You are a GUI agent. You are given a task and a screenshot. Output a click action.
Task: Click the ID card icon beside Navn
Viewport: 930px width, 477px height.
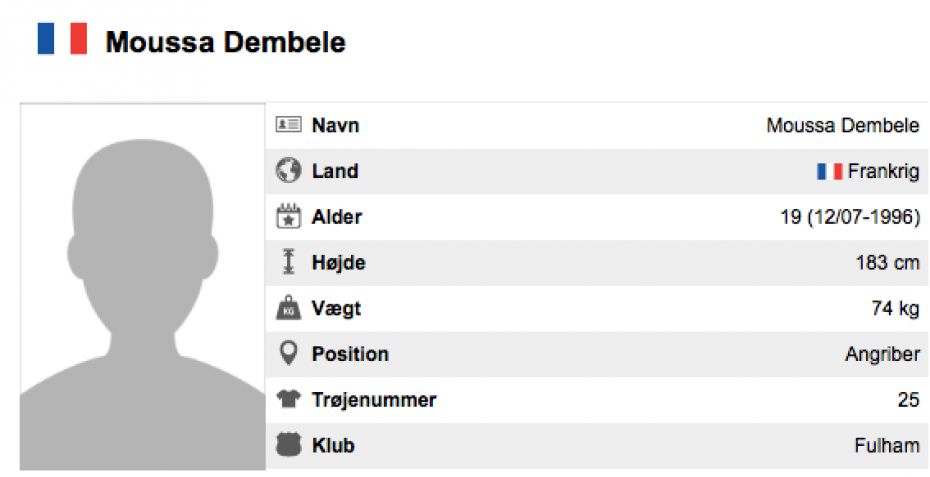point(289,125)
